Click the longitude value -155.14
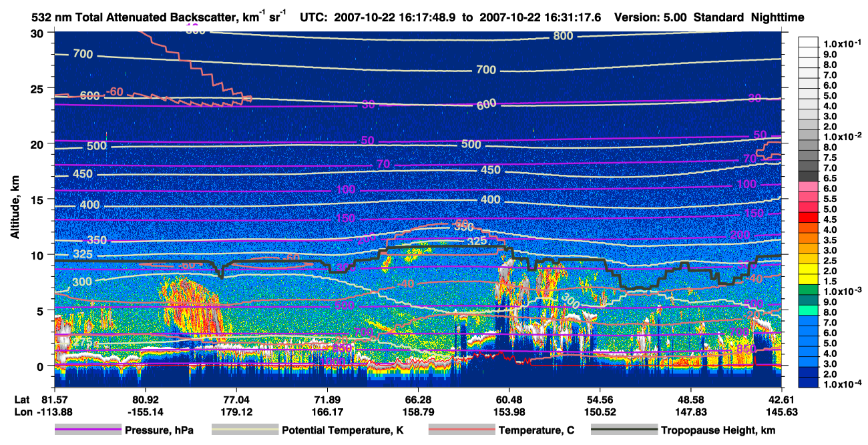This screenshot has height=445, width=868. [145, 411]
